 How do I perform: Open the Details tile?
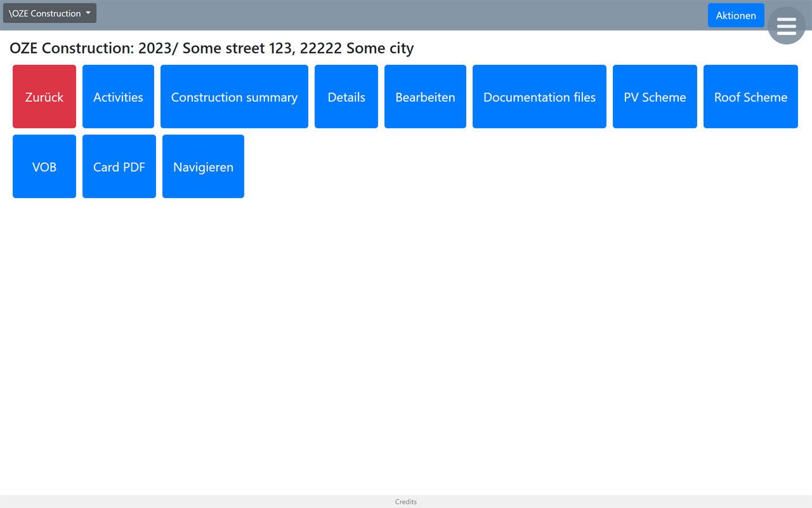346,97
